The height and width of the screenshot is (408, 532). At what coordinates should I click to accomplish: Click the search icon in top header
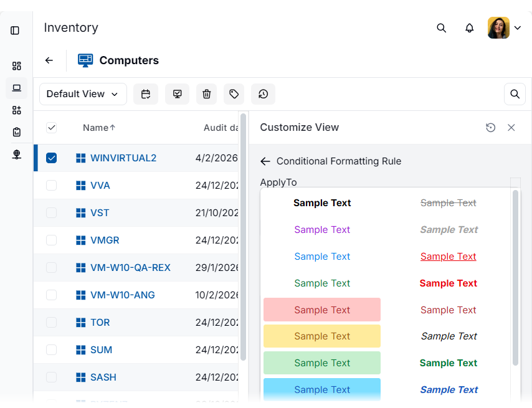coord(442,28)
